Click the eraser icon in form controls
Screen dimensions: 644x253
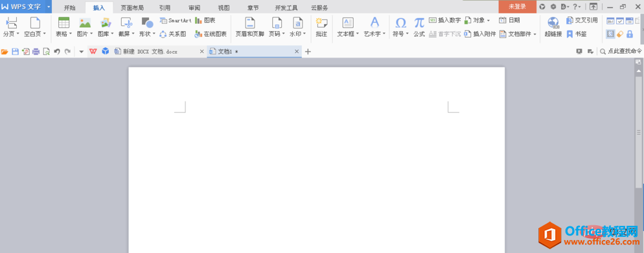click(x=620, y=34)
